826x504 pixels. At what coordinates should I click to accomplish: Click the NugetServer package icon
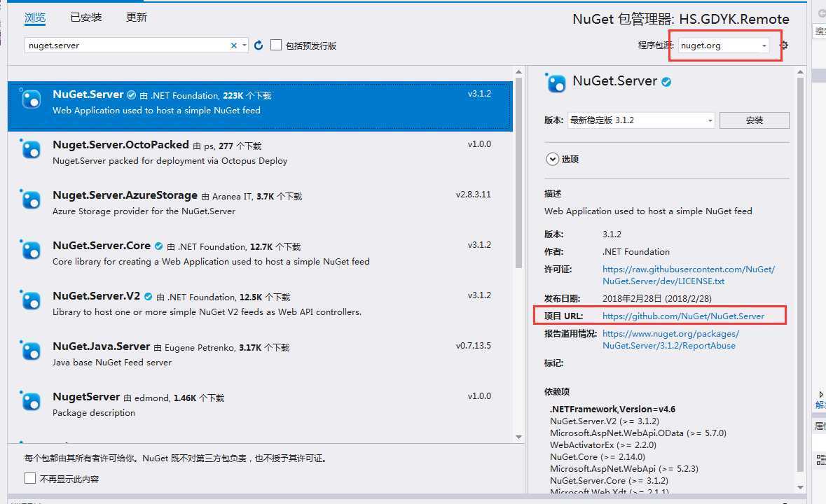point(30,401)
